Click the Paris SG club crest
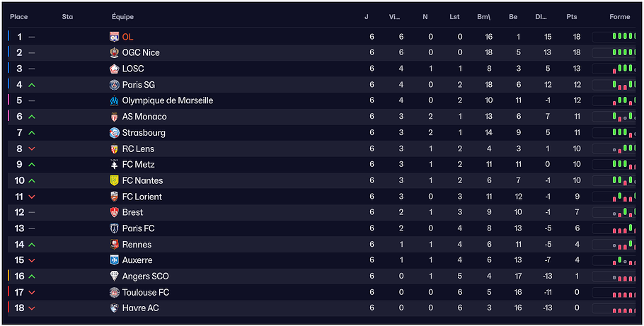 coord(115,85)
